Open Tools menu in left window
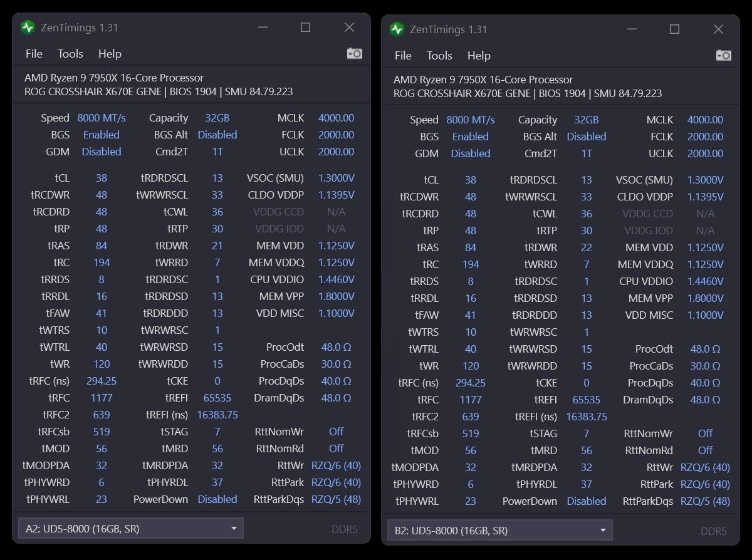 [70, 54]
